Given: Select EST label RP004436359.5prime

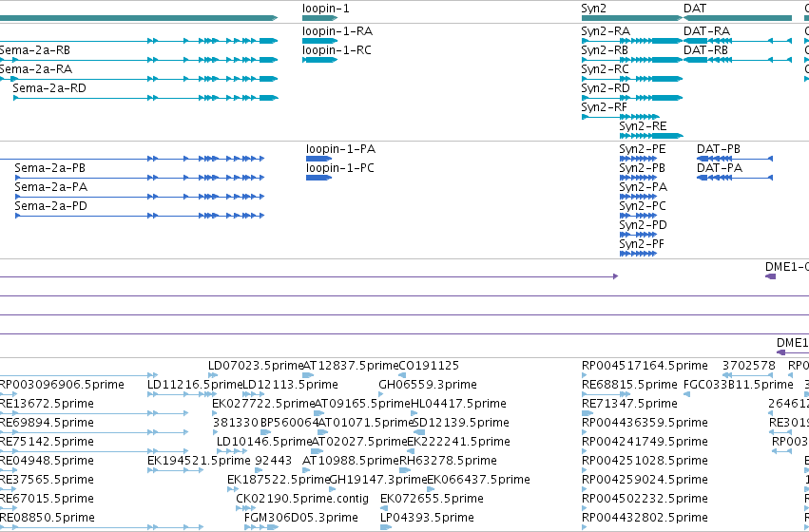Looking at the screenshot, I should pos(645,424).
